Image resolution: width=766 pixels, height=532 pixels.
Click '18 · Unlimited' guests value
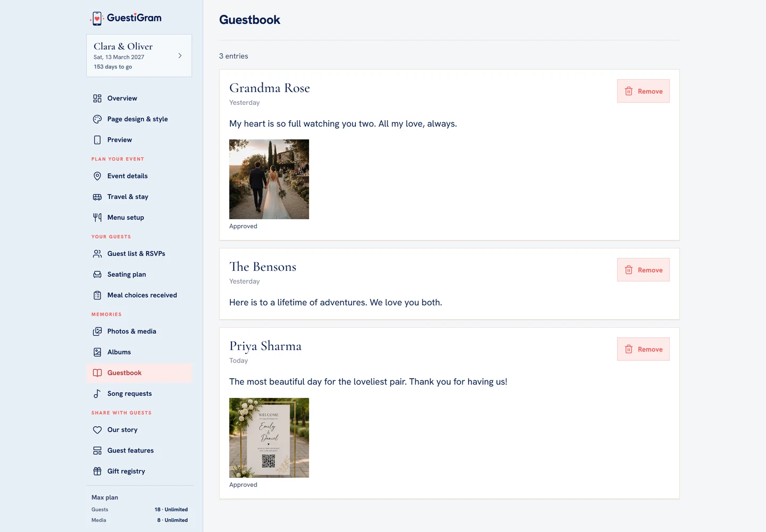171,510
